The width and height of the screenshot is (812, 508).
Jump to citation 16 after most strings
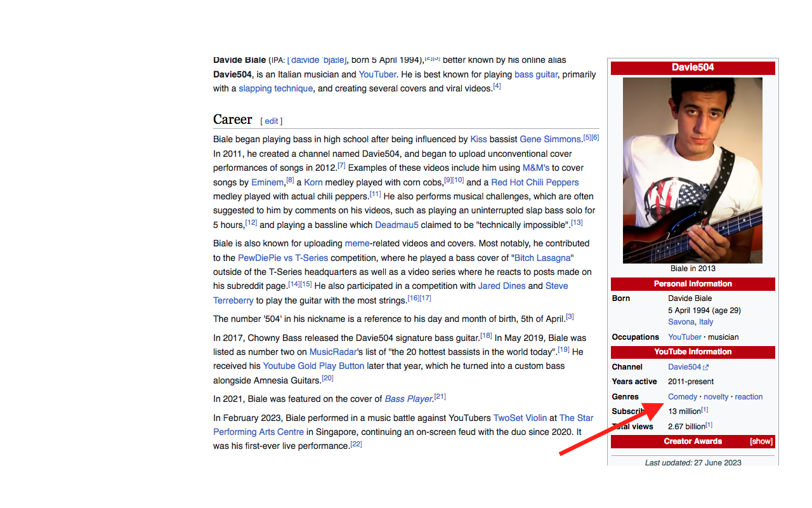(x=413, y=298)
